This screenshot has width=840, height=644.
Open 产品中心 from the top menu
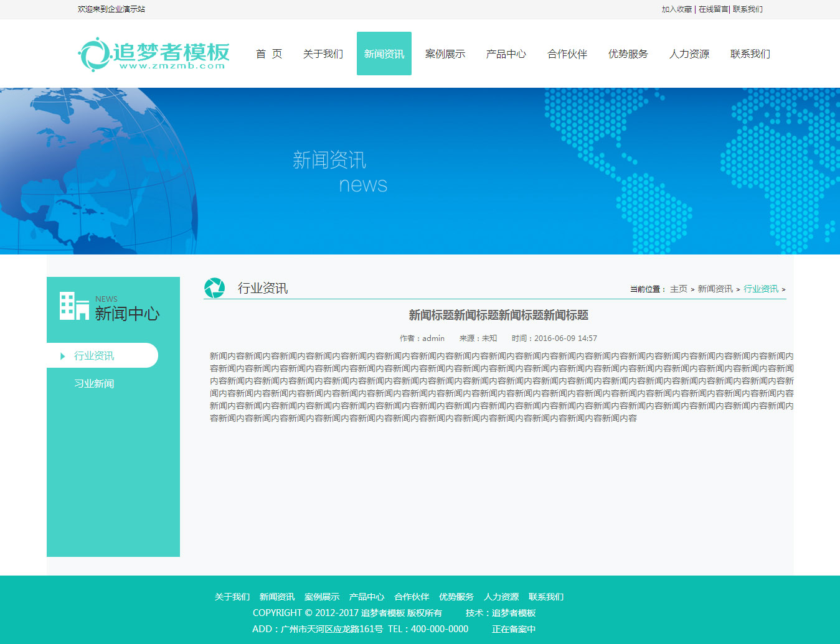tap(506, 54)
